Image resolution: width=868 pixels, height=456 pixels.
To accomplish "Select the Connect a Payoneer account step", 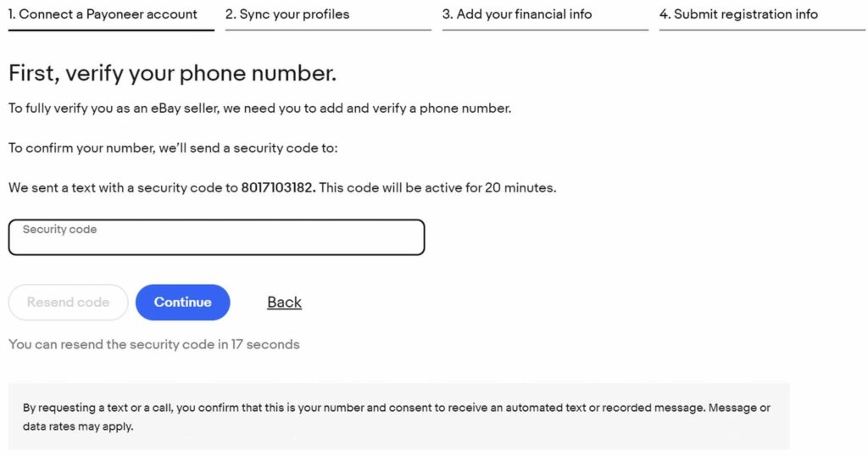I will tap(103, 14).
